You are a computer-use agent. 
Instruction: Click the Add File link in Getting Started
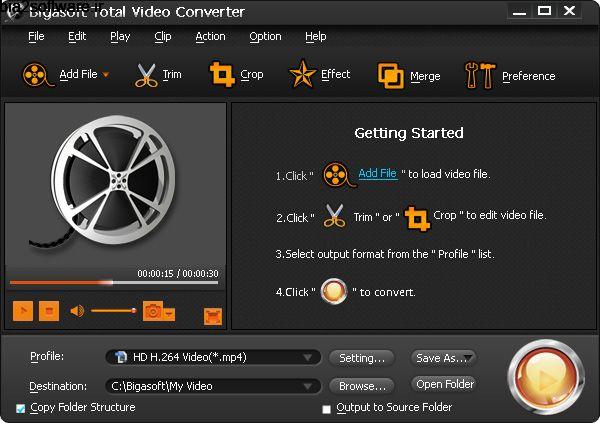click(378, 173)
